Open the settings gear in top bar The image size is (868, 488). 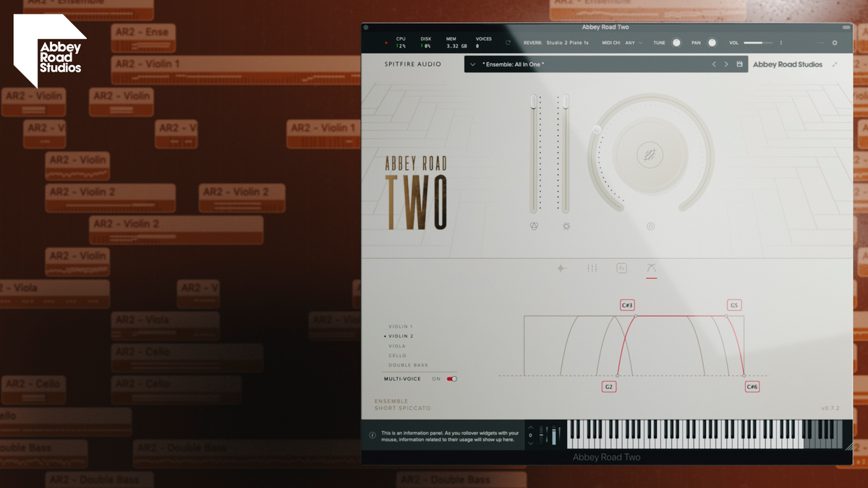(834, 43)
